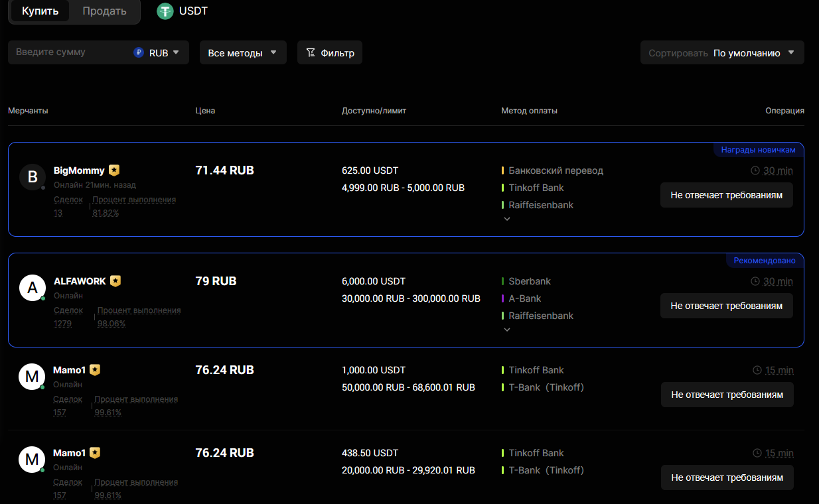Click the 50,000.00 RUB offer Mamo1 avatar
819x504 pixels.
(32, 377)
